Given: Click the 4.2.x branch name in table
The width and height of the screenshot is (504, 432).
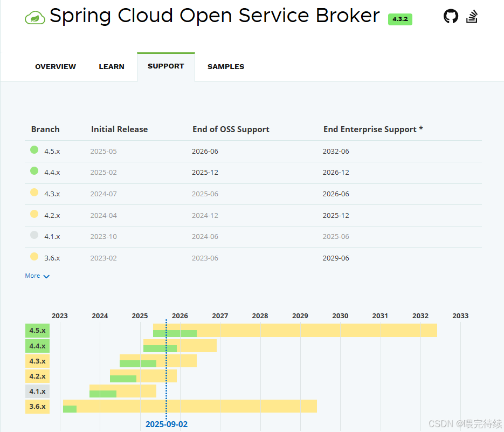Looking at the screenshot, I should pyautogui.click(x=52, y=216).
